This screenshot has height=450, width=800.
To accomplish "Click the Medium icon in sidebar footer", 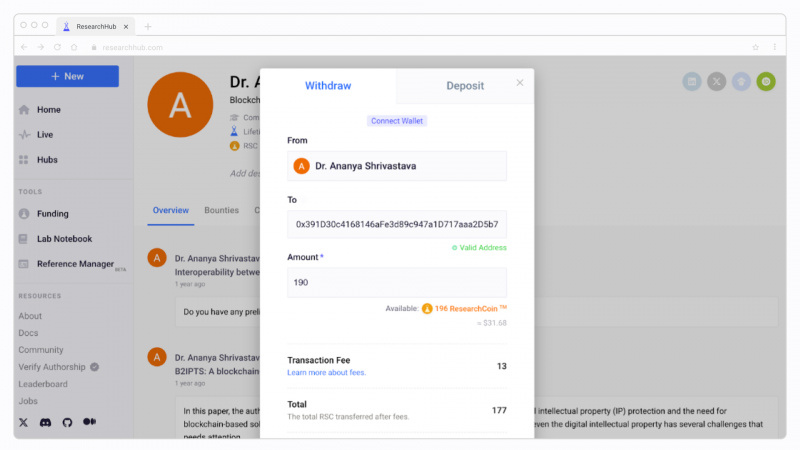I will (89, 422).
